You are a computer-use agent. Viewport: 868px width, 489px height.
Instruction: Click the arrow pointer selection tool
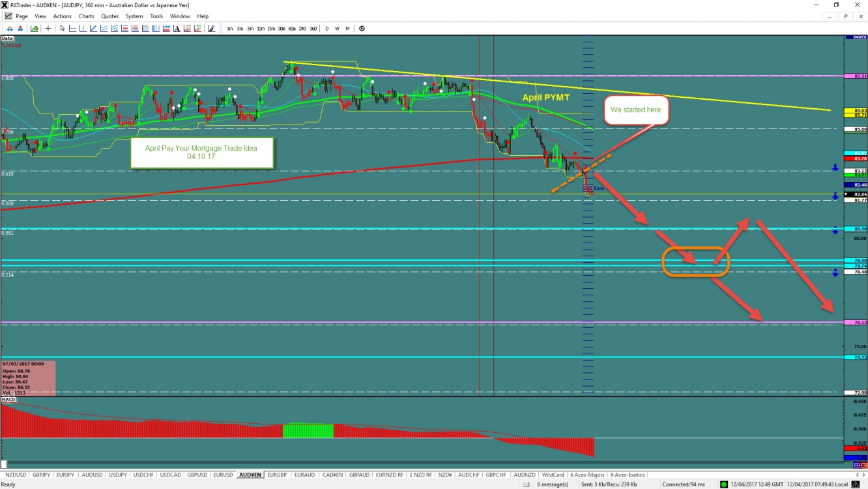pyautogui.click(x=62, y=29)
